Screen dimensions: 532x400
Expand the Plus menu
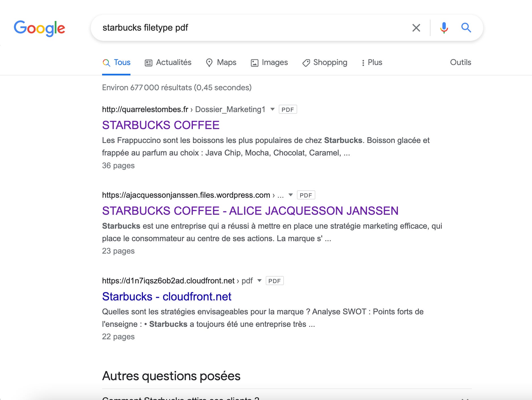[372, 62]
